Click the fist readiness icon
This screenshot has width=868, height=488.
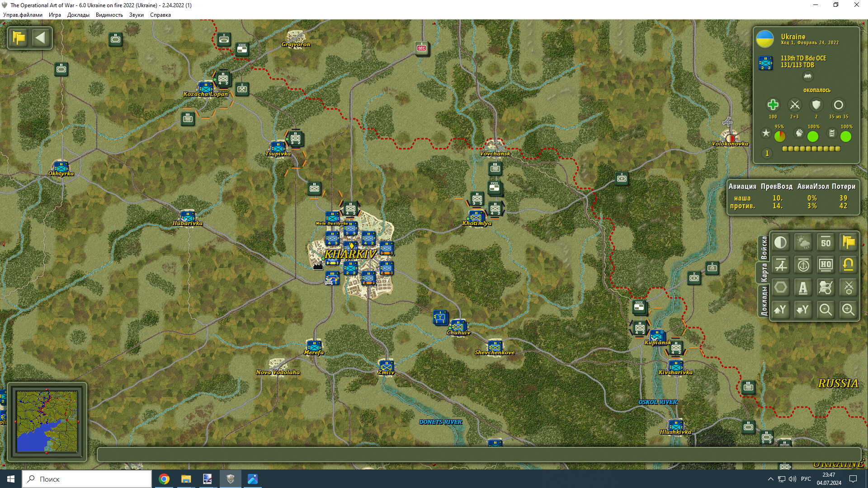[799, 133]
